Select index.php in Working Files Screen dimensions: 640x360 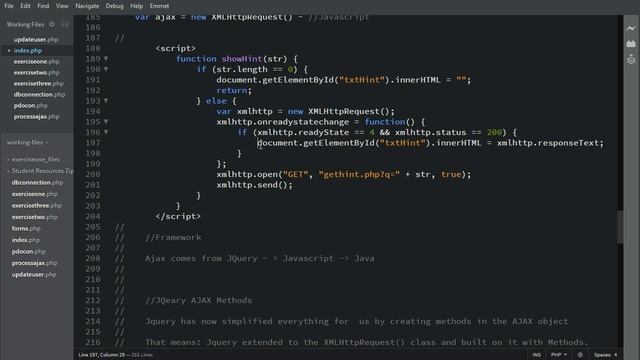[28, 51]
